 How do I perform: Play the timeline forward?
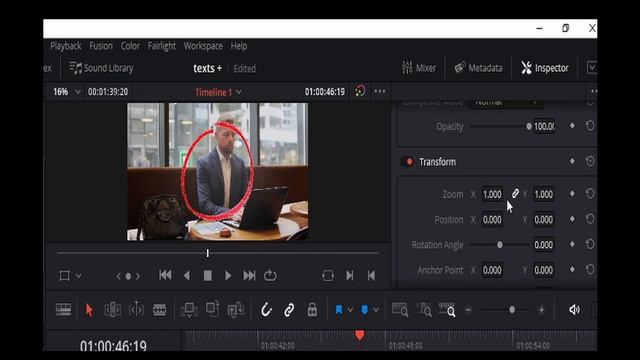[x=228, y=276]
